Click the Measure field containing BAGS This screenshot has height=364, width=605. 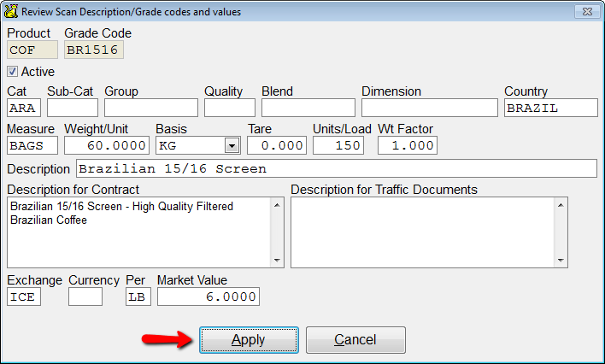pos(32,145)
